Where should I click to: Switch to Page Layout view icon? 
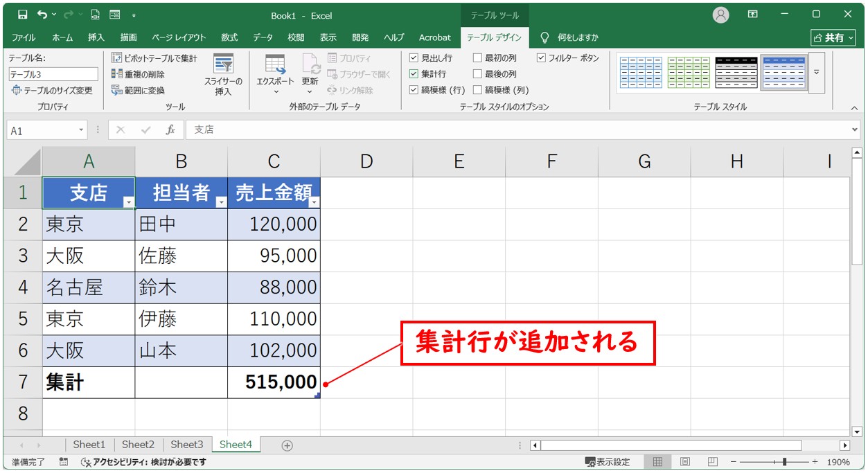(x=684, y=462)
